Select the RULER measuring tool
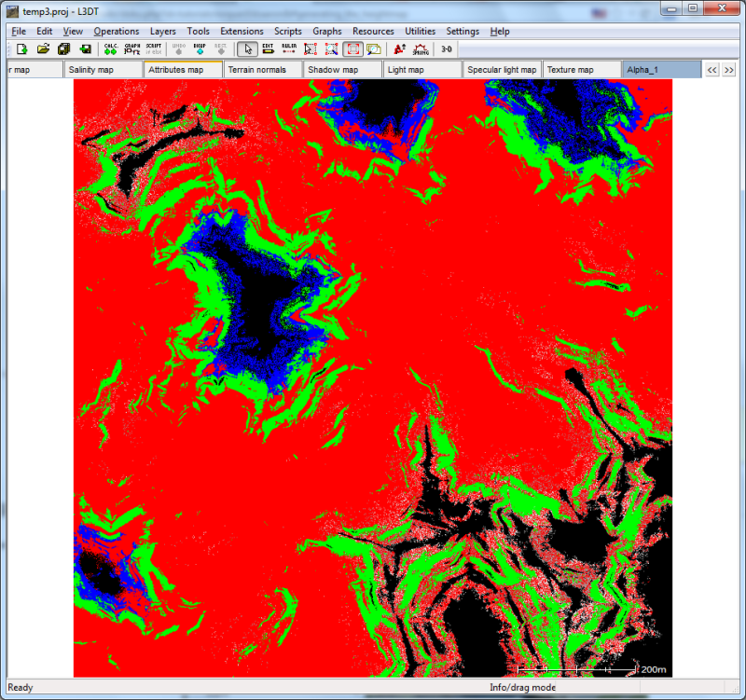The height and width of the screenshot is (700, 746). point(289,49)
